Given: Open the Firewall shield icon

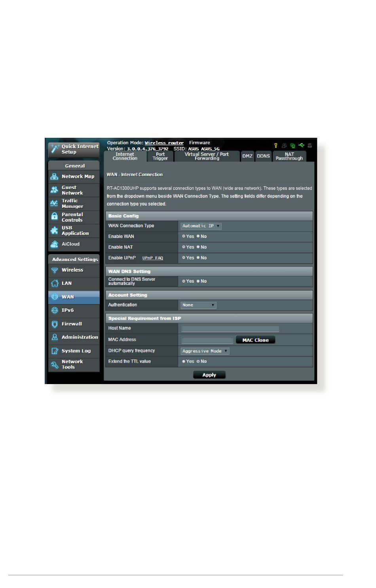Looking at the screenshot, I should pos(55,324).
